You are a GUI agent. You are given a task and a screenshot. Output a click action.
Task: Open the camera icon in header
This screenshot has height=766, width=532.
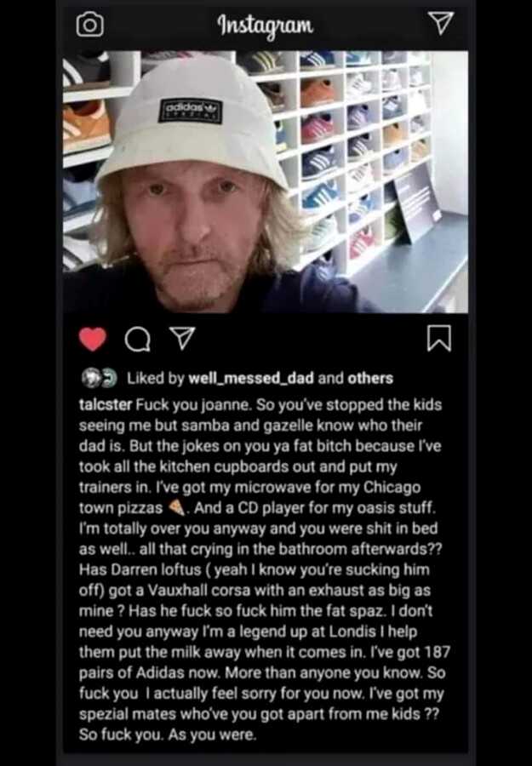90,25
